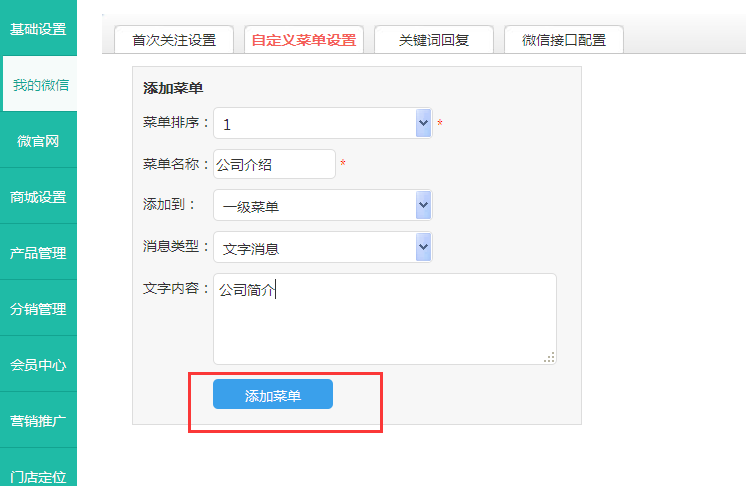Select 营销推广 in the sidebar

tap(38, 421)
